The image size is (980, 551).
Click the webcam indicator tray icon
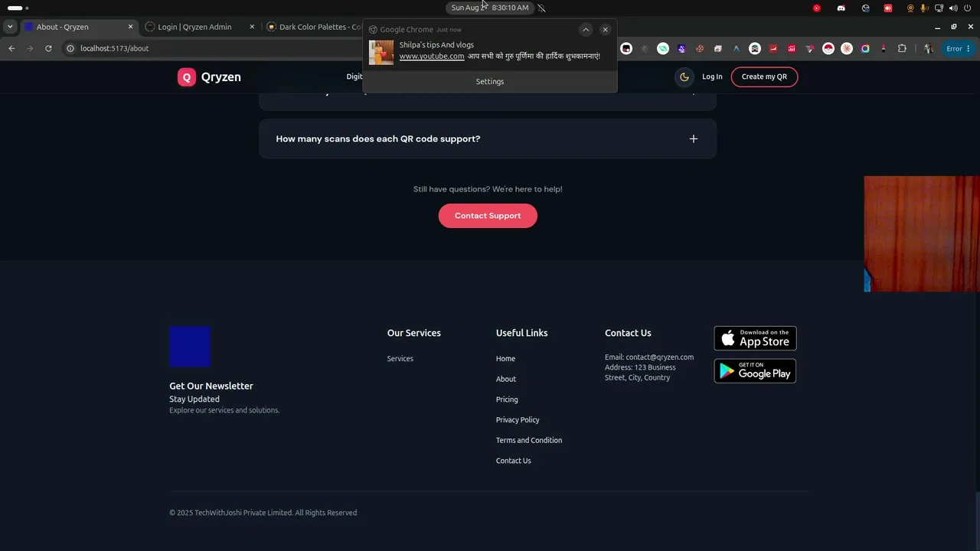[x=910, y=8]
